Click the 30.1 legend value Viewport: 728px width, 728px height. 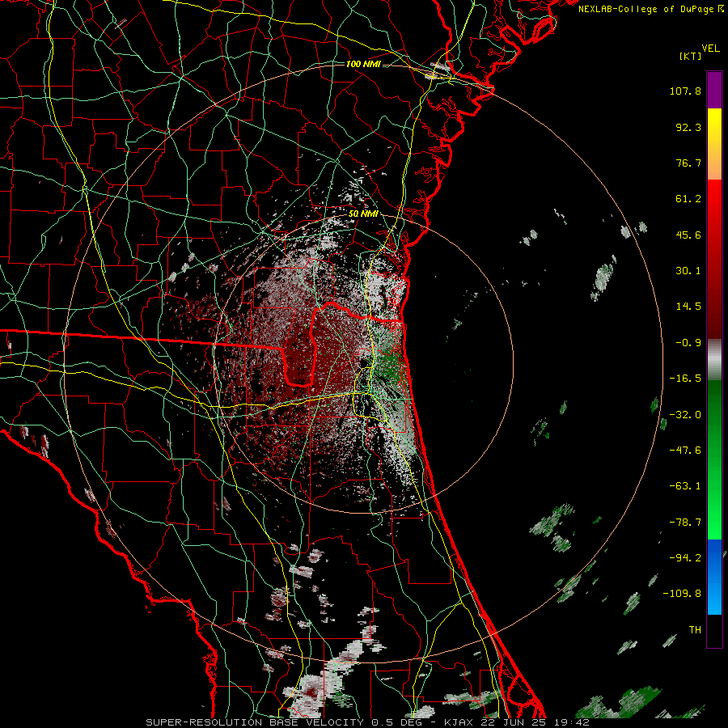coord(688,271)
